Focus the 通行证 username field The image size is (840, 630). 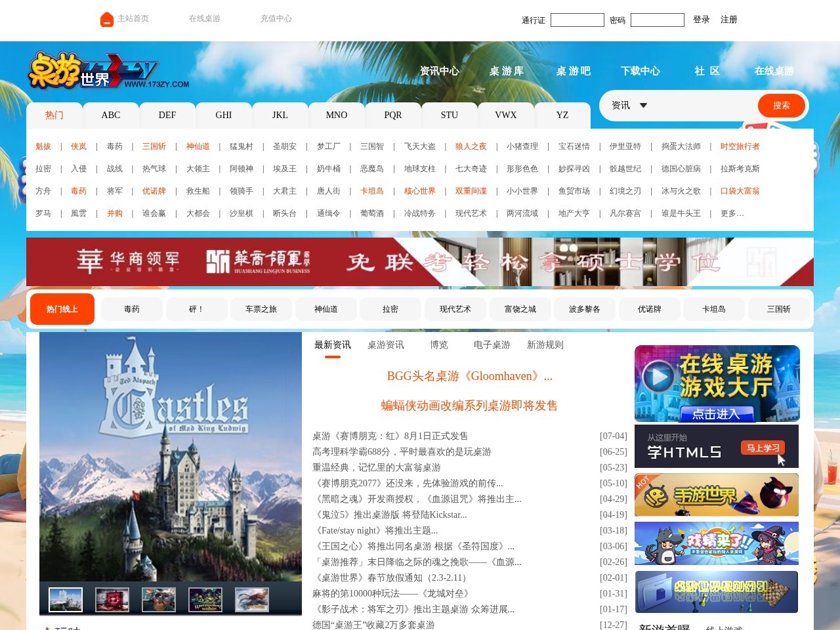pyautogui.click(x=577, y=20)
